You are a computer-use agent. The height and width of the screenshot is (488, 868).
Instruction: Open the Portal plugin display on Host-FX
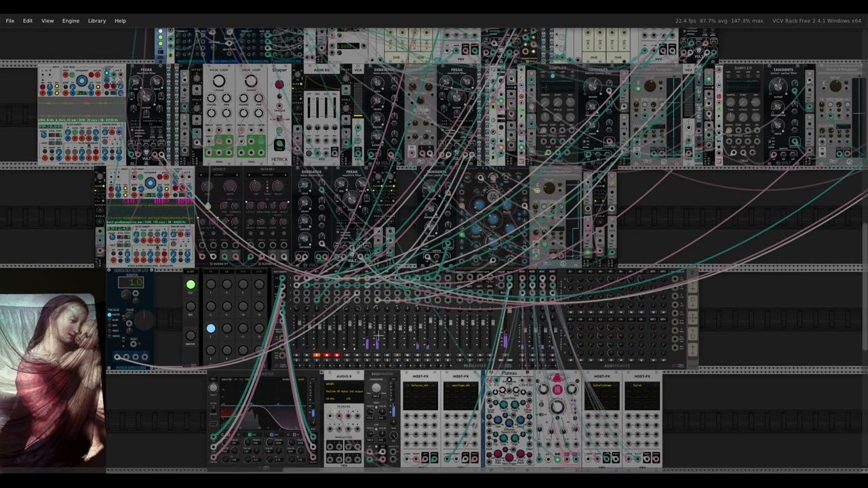click(642, 396)
